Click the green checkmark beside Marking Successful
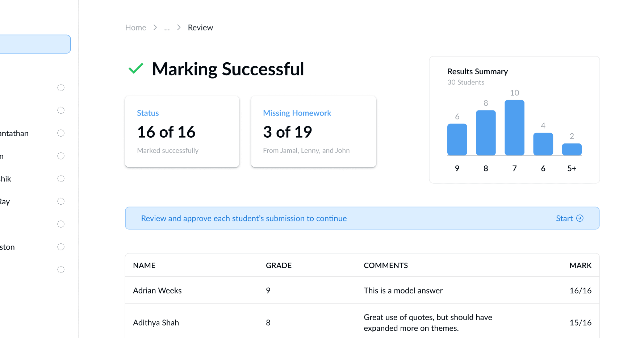 click(x=136, y=68)
